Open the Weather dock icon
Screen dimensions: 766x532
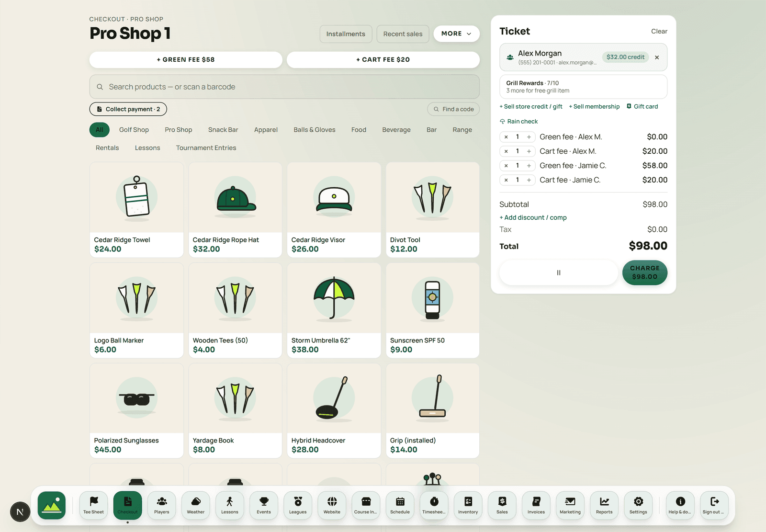coord(196,505)
